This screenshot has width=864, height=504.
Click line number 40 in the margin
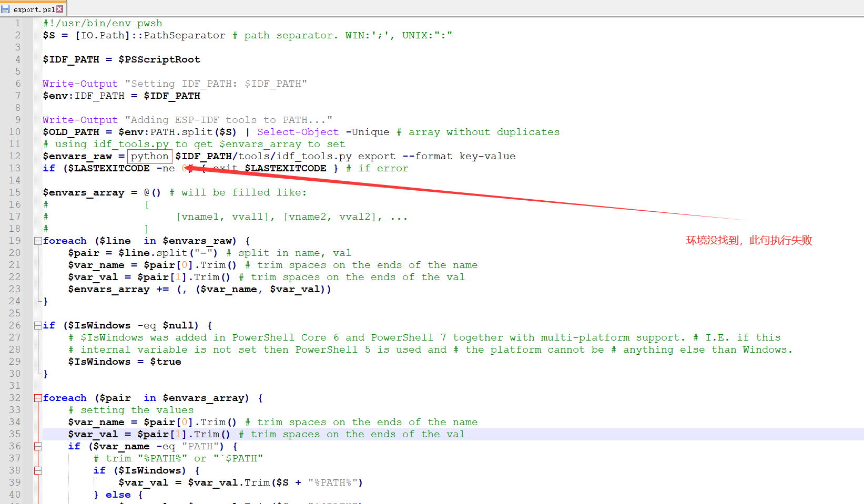click(15, 495)
